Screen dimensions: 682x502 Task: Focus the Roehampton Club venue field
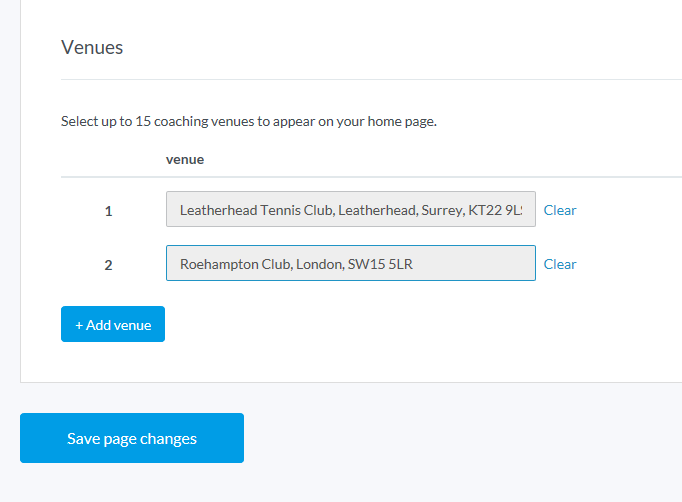click(350, 264)
